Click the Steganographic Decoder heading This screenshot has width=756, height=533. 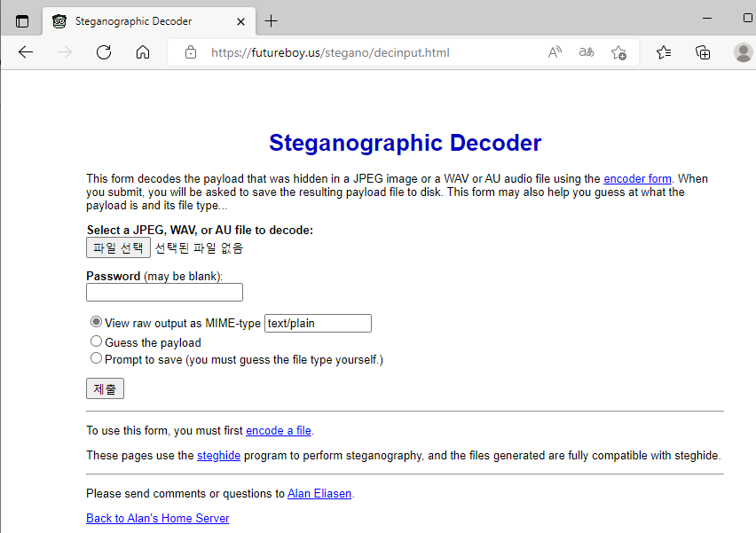(405, 143)
